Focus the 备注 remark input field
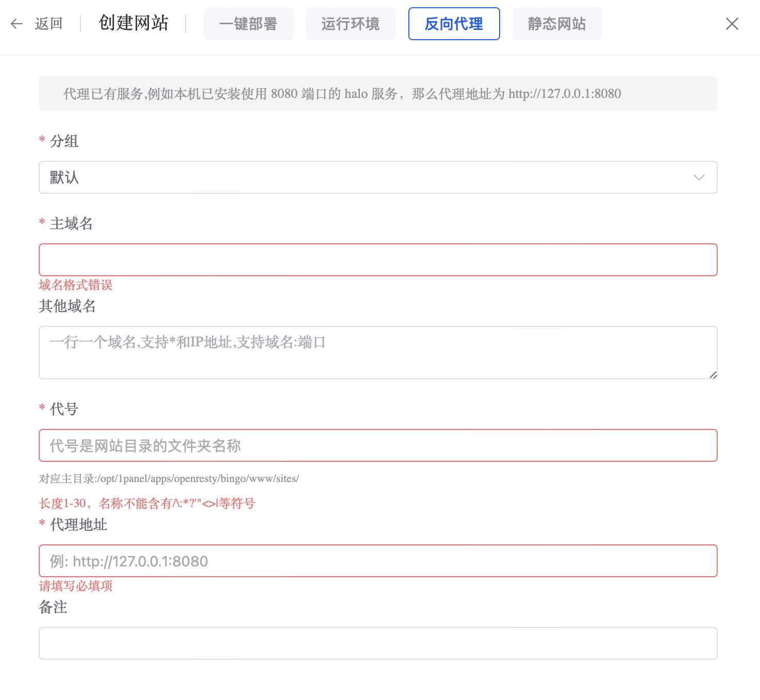Viewport: 760px width, 700px height. tap(377, 643)
